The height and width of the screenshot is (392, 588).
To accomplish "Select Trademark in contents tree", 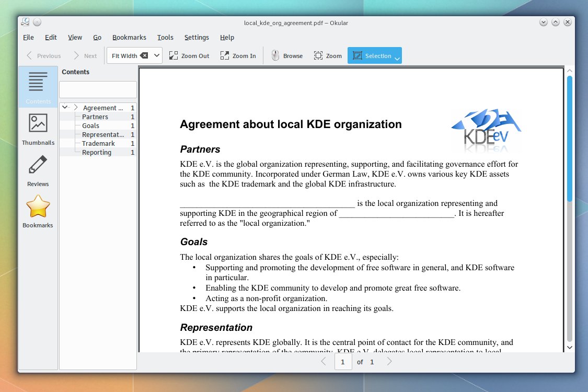I will click(x=98, y=143).
